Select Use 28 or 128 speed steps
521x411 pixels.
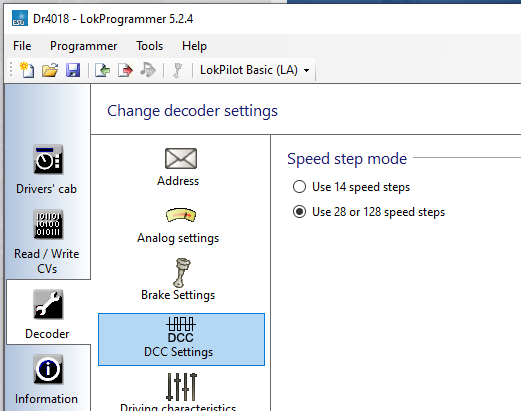(x=369, y=212)
